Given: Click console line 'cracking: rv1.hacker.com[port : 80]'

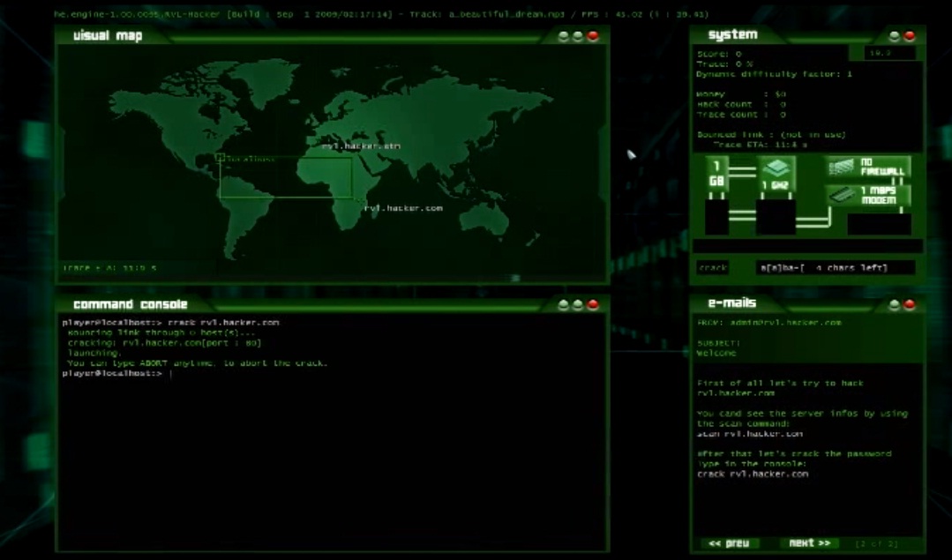Looking at the screenshot, I should [164, 343].
